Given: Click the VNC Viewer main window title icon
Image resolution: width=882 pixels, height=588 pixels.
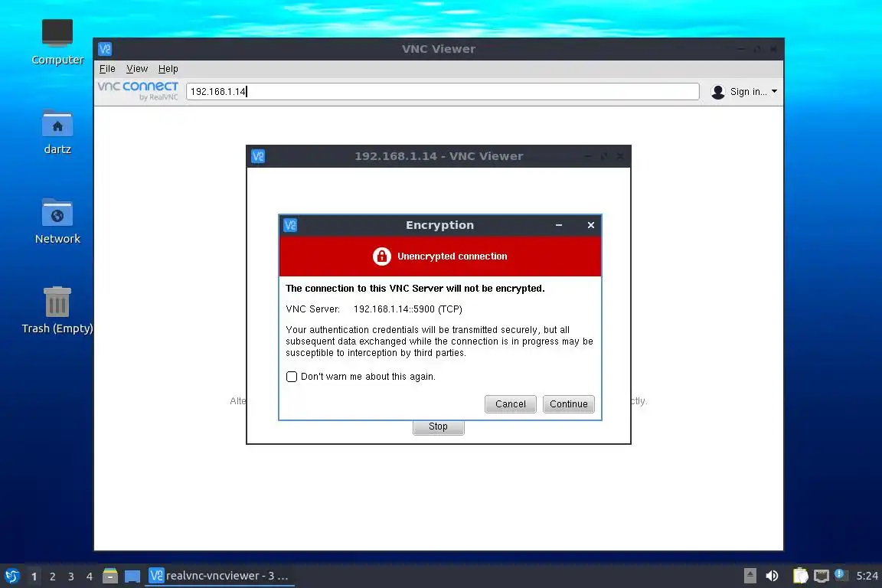Looking at the screenshot, I should click(x=105, y=49).
